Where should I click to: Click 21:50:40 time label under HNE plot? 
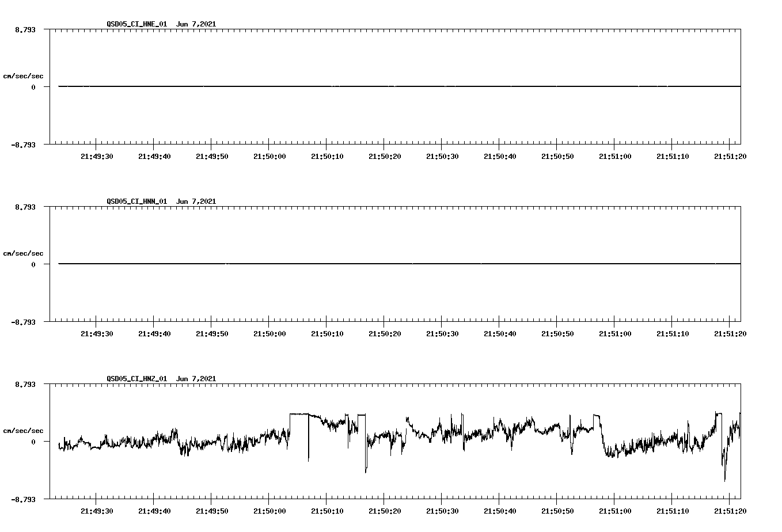pos(500,157)
